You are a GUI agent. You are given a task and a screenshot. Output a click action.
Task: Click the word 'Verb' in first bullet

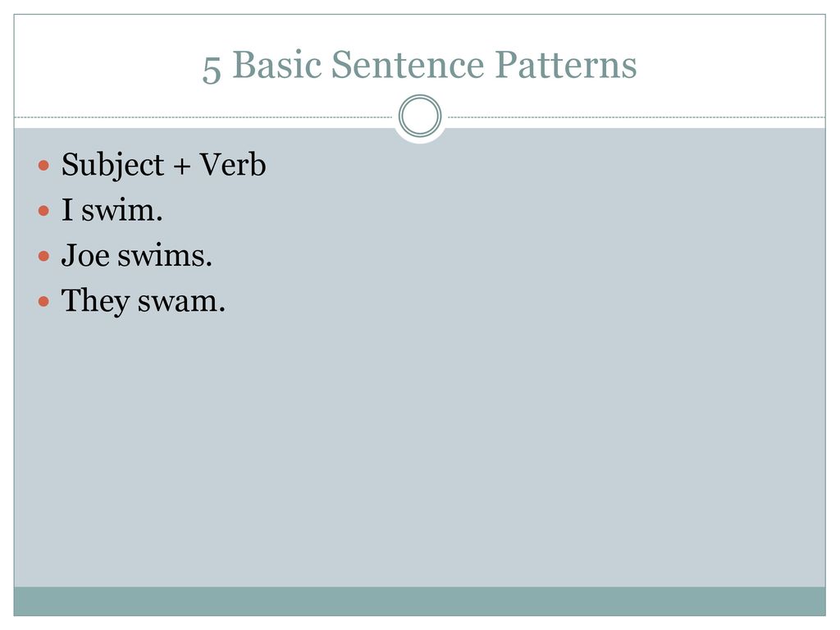232,164
